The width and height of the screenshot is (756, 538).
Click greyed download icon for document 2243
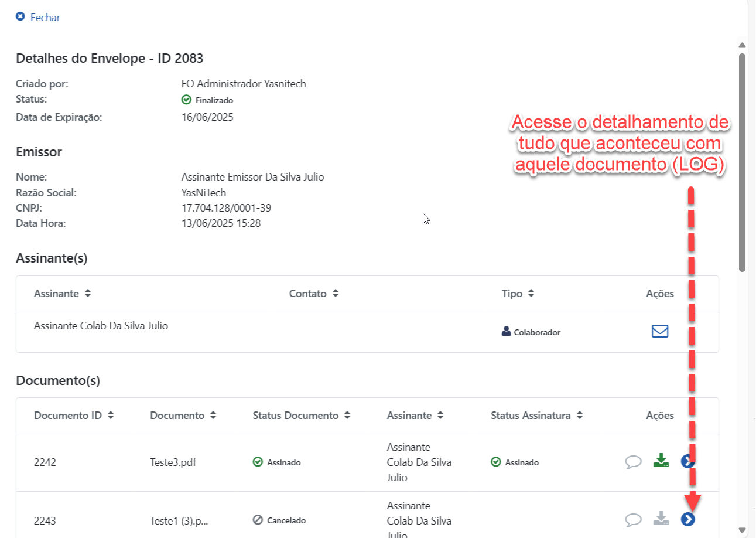(x=661, y=519)
